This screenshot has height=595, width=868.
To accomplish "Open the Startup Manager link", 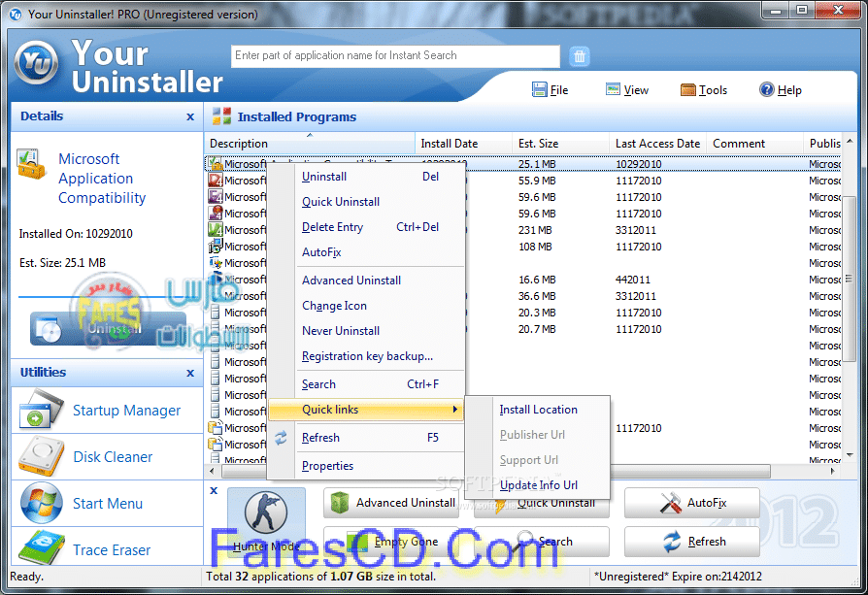I will coord(127,411).
